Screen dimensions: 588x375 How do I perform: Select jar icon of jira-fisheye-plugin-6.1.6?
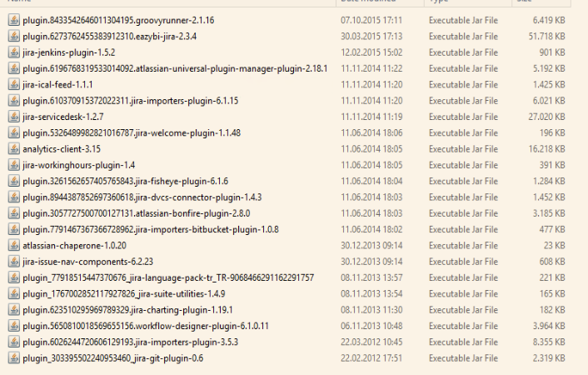coord(14,181)
